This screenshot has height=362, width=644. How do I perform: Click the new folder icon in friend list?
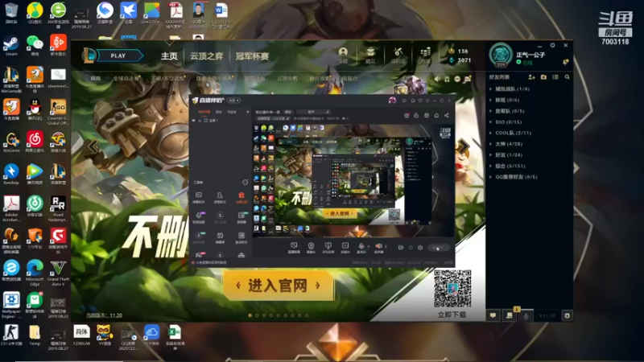pos(543,77)
